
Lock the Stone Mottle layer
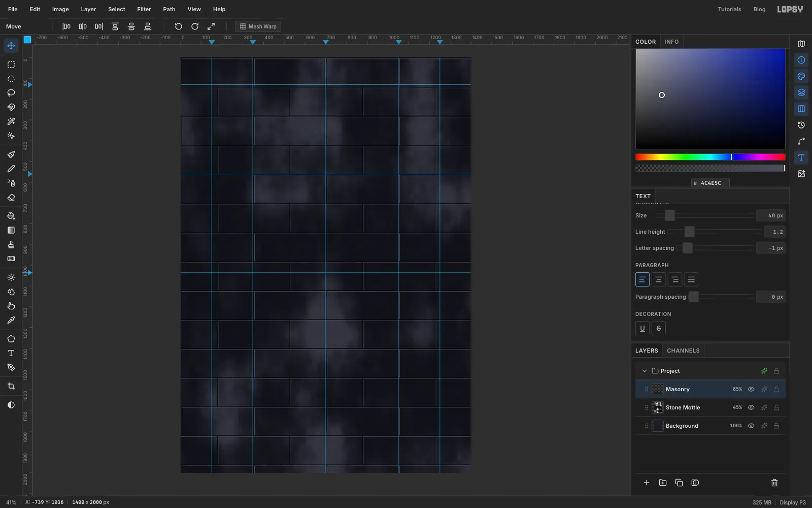pyautogui.click(x=776, y=407)
